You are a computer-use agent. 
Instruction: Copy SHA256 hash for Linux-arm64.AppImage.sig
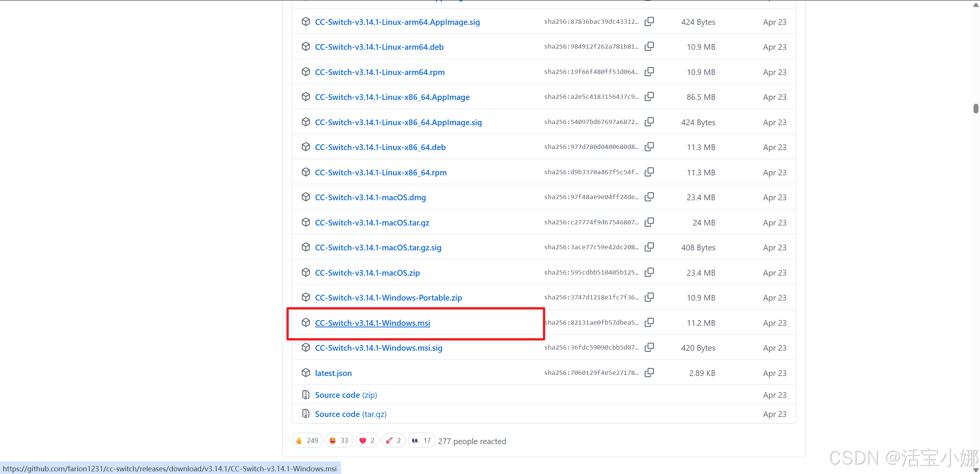tap(649, 21)
